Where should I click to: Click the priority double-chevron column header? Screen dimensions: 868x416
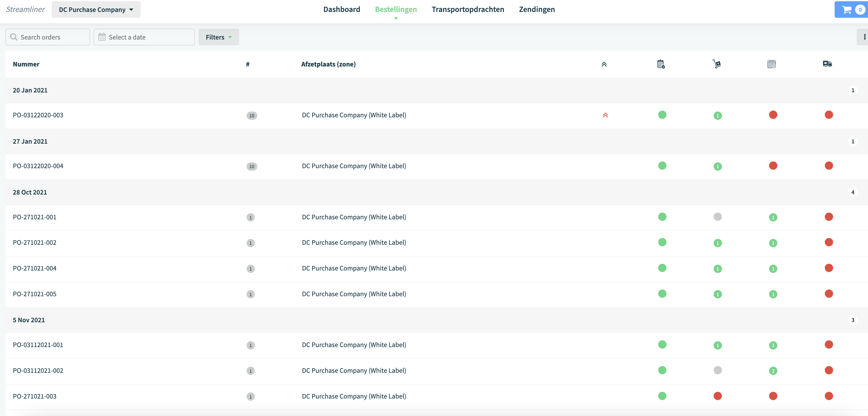click(604, 64)
